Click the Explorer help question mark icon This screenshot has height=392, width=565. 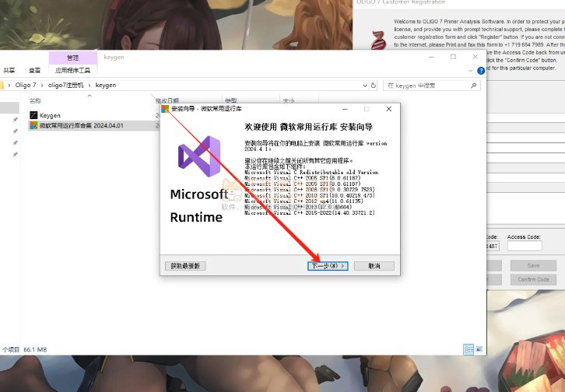pos(481,69)
